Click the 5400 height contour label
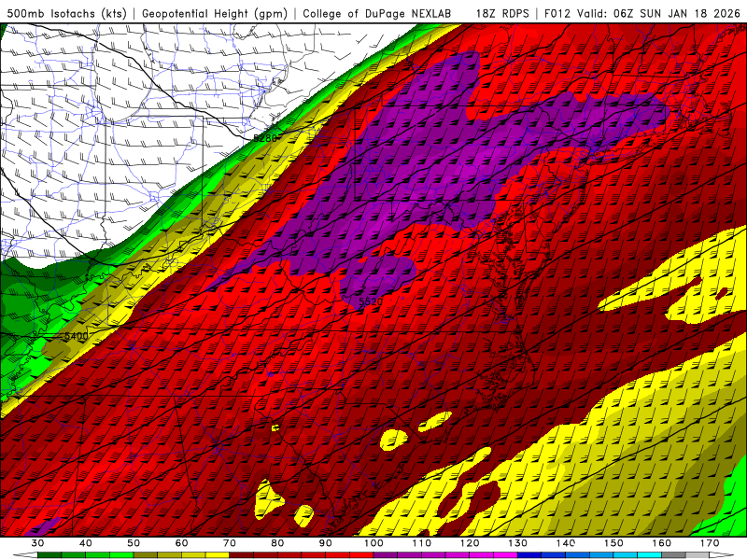 77,336
